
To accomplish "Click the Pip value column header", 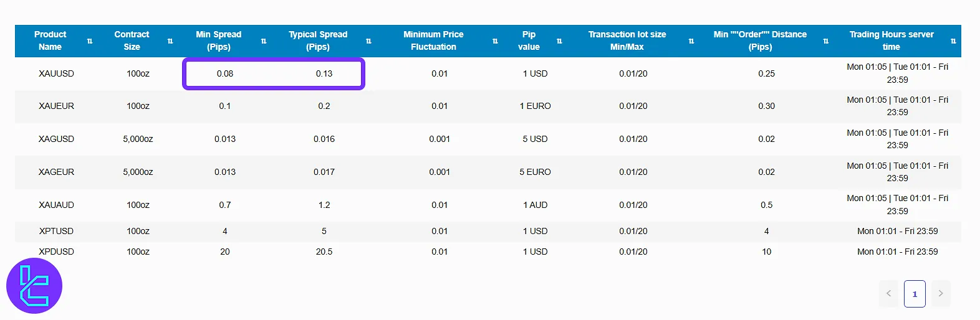I will [x=529, y=40].
